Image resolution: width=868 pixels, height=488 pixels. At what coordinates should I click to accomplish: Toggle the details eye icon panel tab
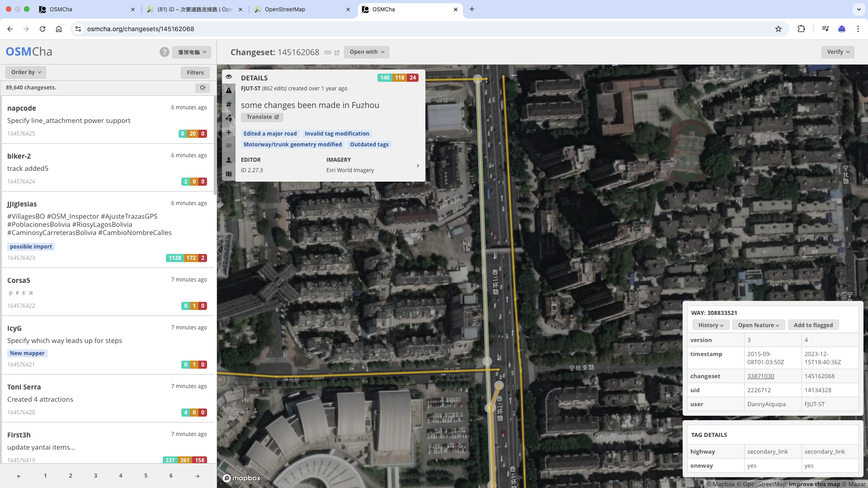tap(229, 77)
